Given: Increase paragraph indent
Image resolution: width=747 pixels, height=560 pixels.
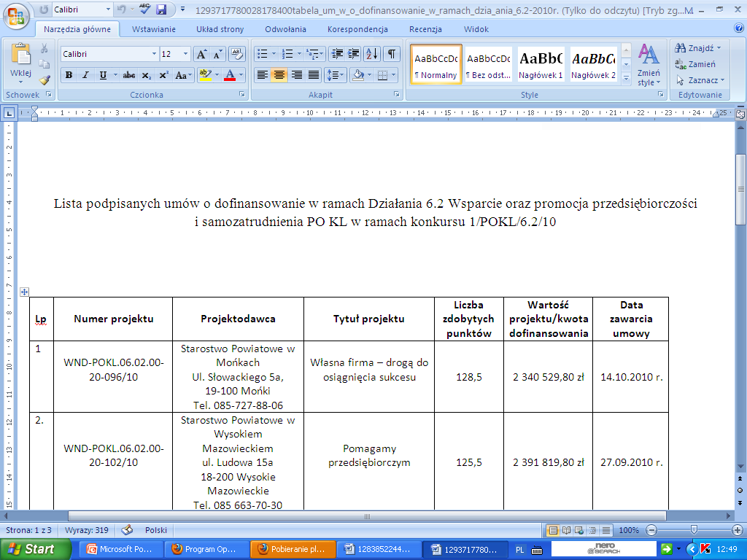Looking at the screenshot, I should pyautogui.click(x=354, y=54).
